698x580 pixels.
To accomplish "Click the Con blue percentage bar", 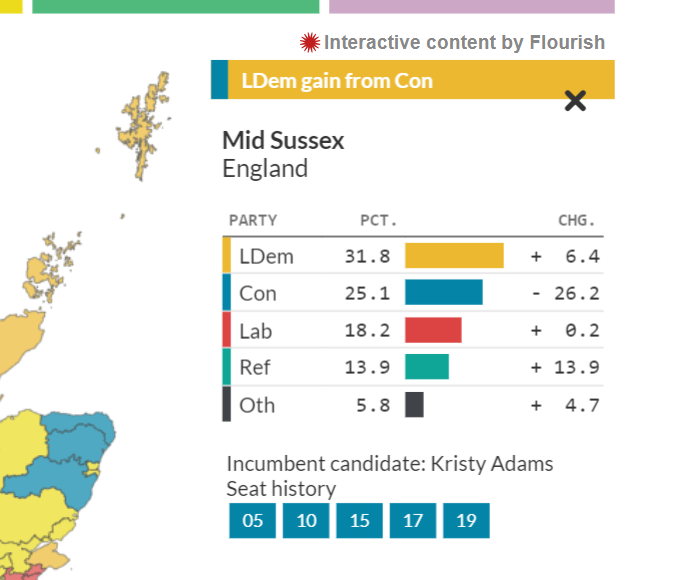I will [443, 293].
